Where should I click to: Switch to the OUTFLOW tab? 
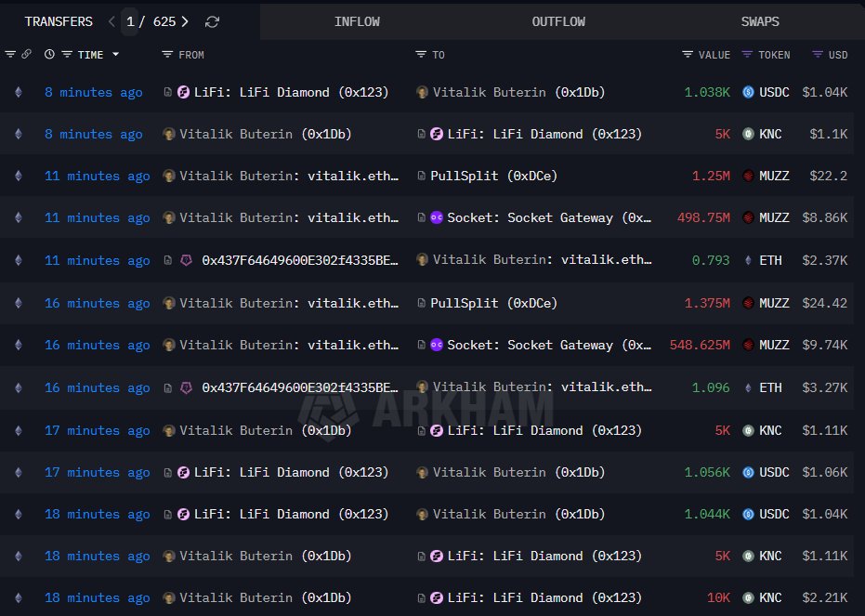point(558,21)
